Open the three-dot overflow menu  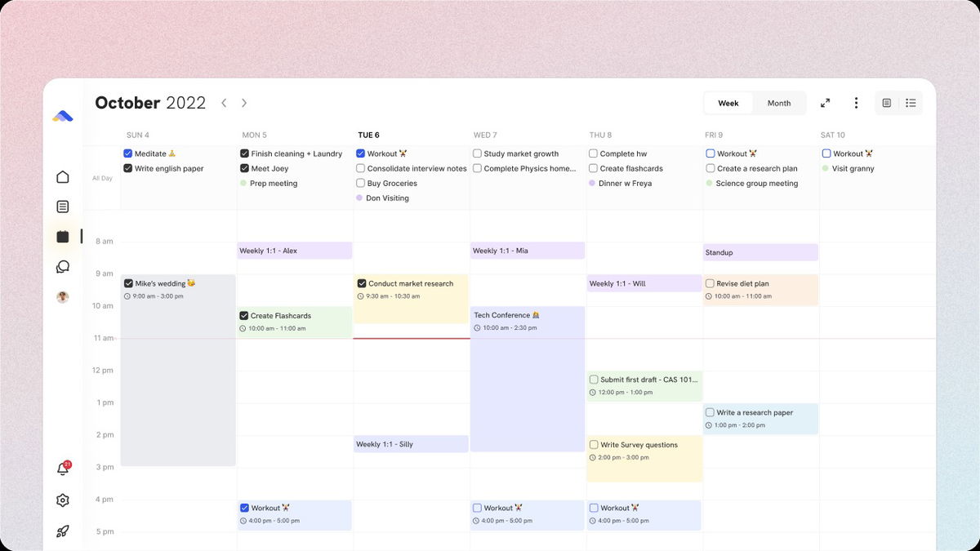[856, 103]
